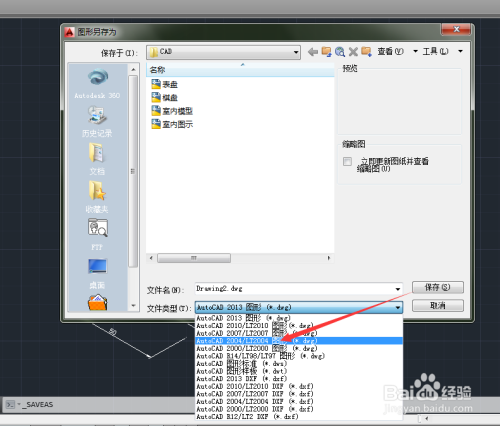Expand the file name history dropdown arrow
The width and height of the screenshot is (500, 426).
tap(398, 289)
